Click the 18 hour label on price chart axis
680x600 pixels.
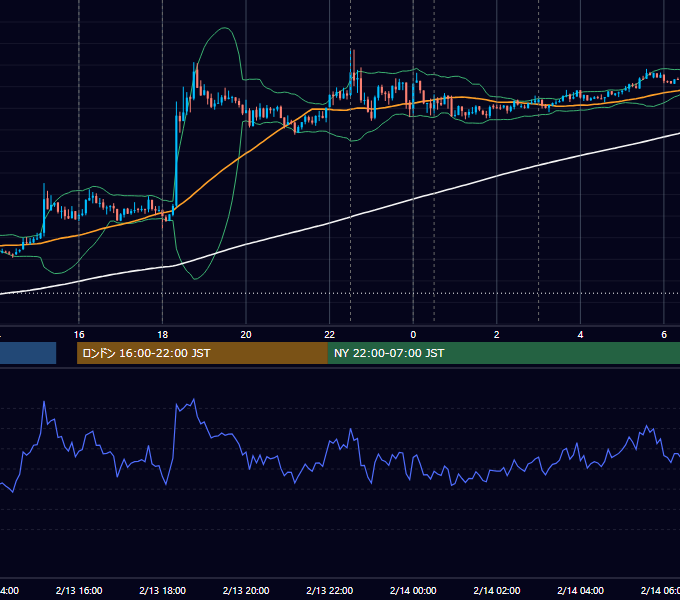click(x=163, y=335)
